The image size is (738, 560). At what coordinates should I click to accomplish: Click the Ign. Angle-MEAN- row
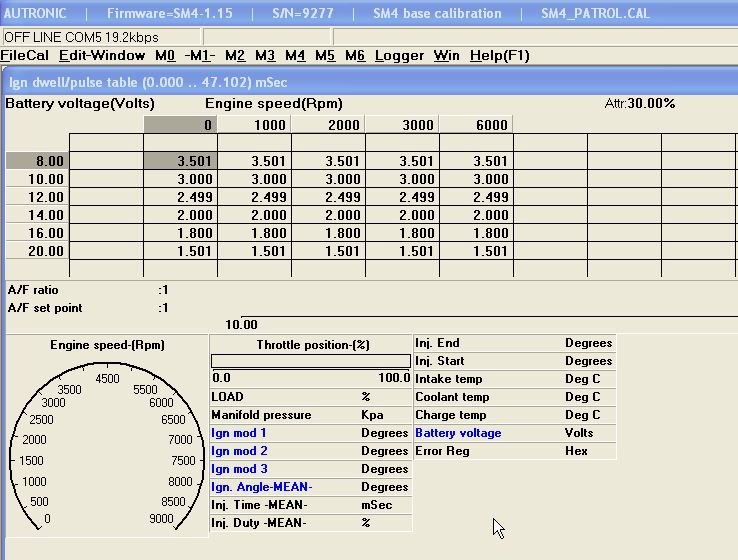[311, 487]
